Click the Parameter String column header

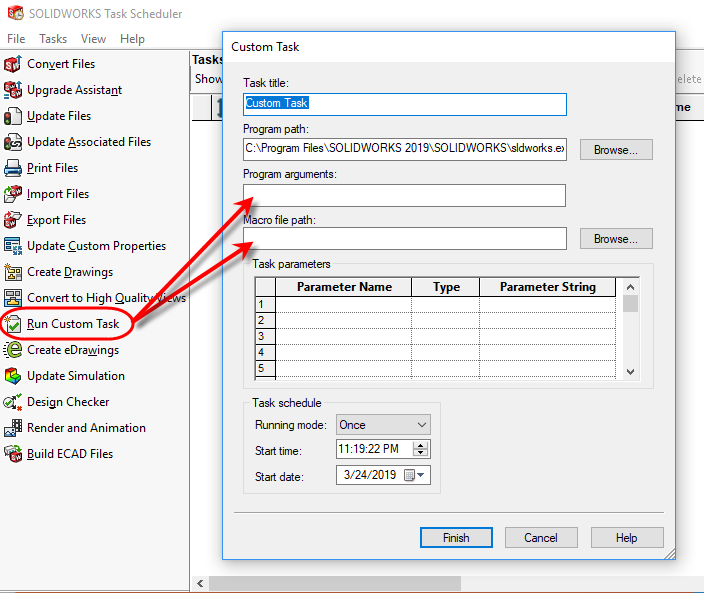pyautogui.click(x=547, y=287)
